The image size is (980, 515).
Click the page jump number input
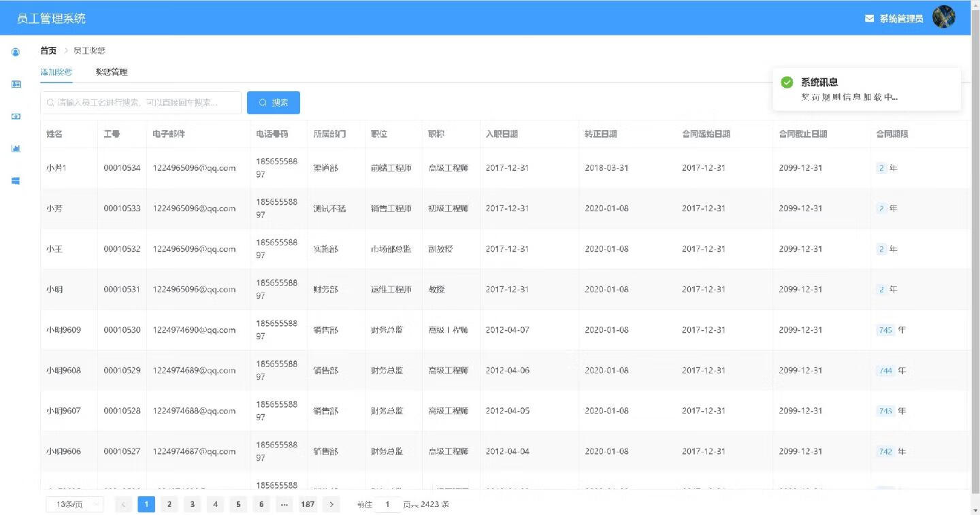(x=388, y=504)
